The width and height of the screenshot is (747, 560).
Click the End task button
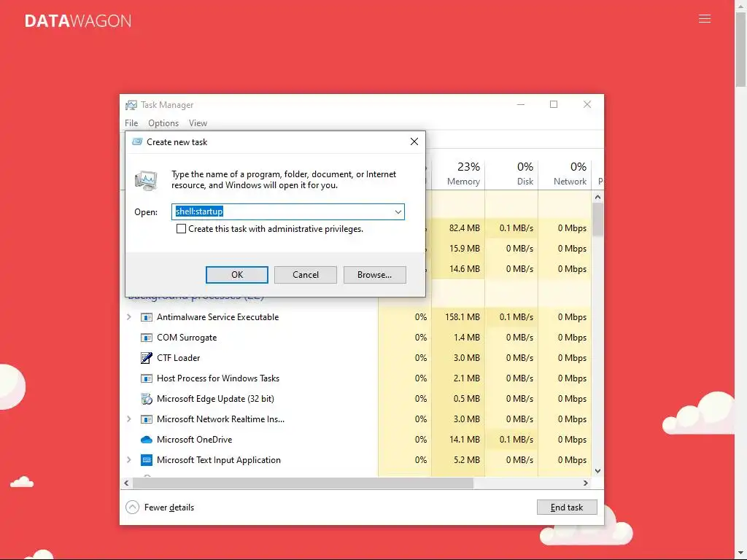(x=566, y=507)
